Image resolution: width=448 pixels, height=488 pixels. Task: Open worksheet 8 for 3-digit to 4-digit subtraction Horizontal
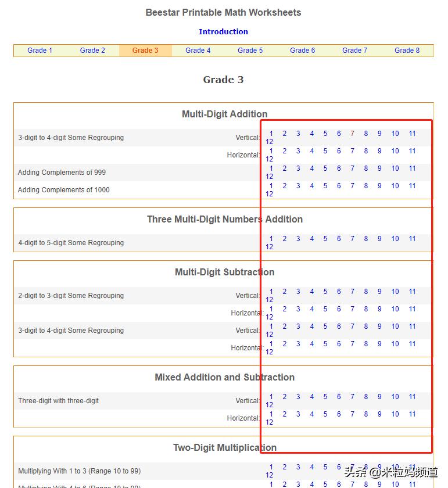(x=366, y=344)
